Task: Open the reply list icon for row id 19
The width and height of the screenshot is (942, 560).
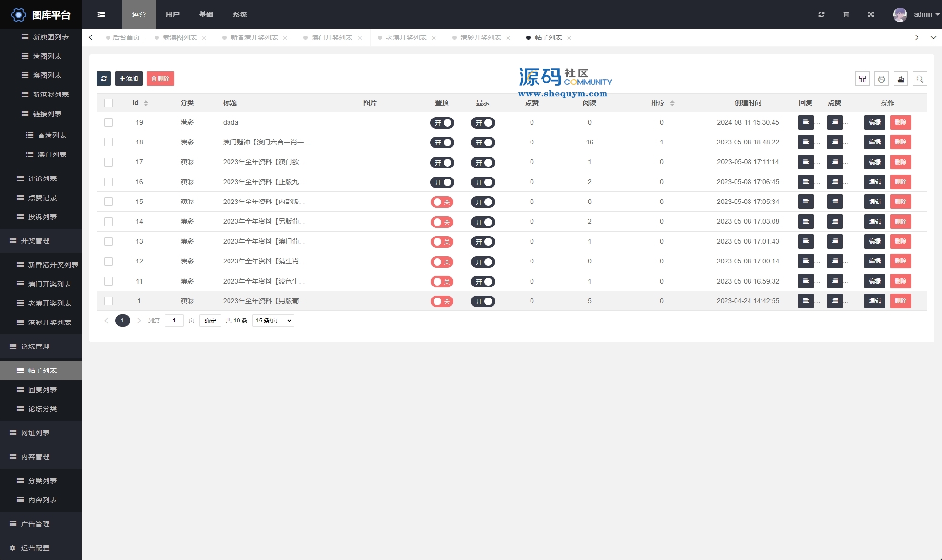Action: point(806,122)
